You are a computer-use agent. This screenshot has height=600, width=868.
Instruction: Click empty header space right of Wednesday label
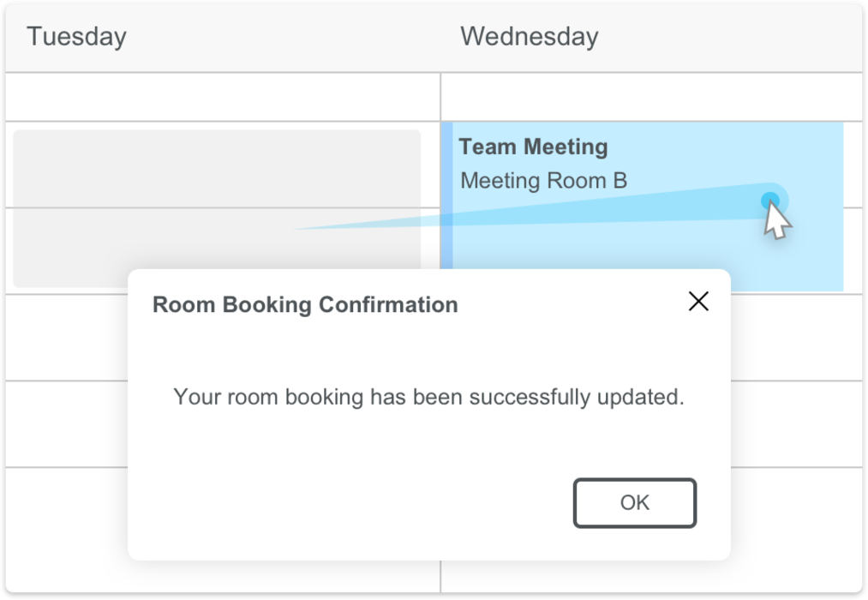[x=728, y=37]
